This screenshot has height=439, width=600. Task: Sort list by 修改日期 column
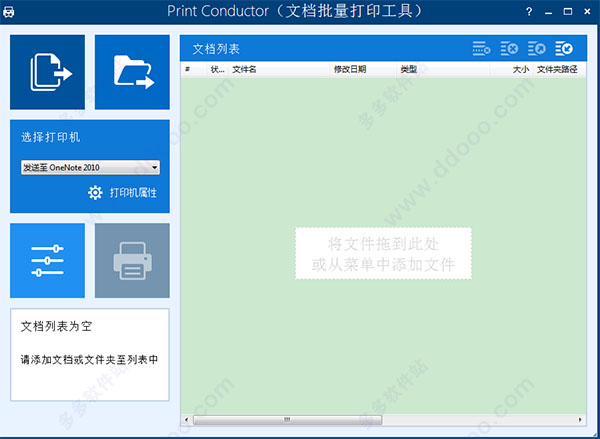363,69
